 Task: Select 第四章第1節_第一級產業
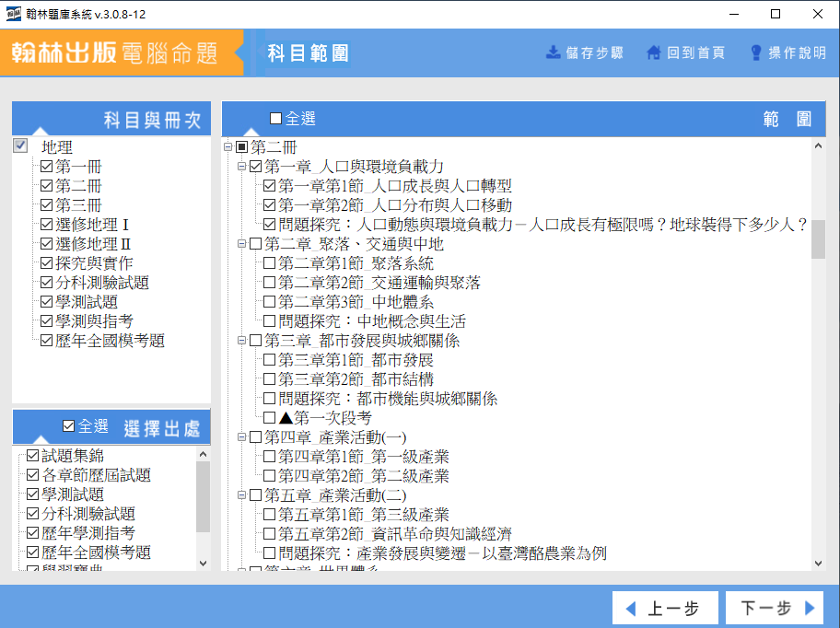(364, 457)
